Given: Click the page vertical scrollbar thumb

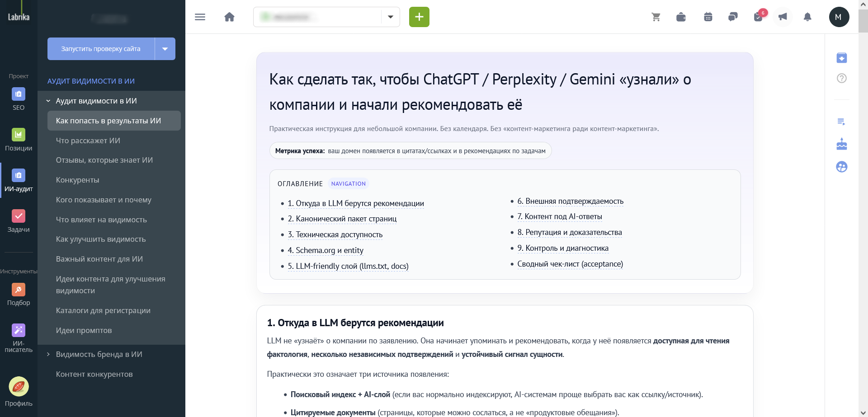Looking at the screenshot, I should pos(863,21).
